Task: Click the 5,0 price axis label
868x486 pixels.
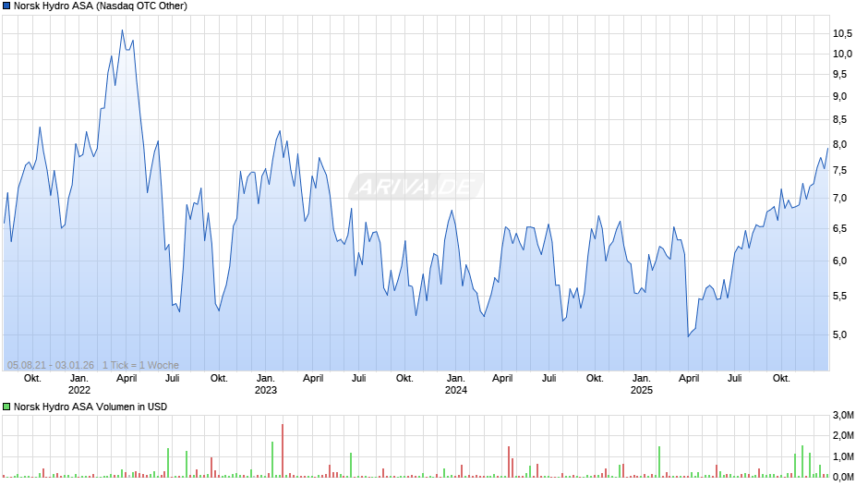Action: point(839,334)
